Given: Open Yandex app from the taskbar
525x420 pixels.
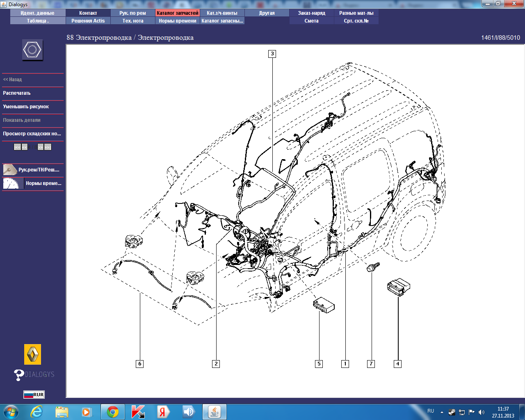Looking at the screenshot, I should 163,412.
